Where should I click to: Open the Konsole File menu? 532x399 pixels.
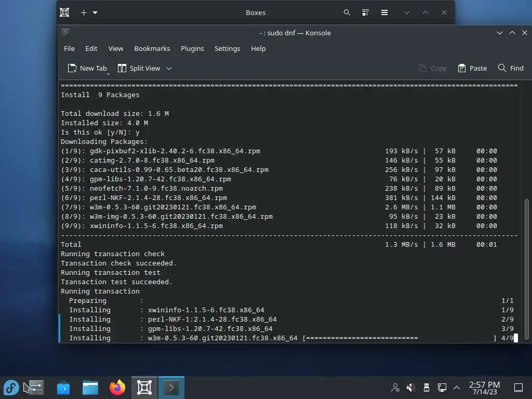point(69,48)
